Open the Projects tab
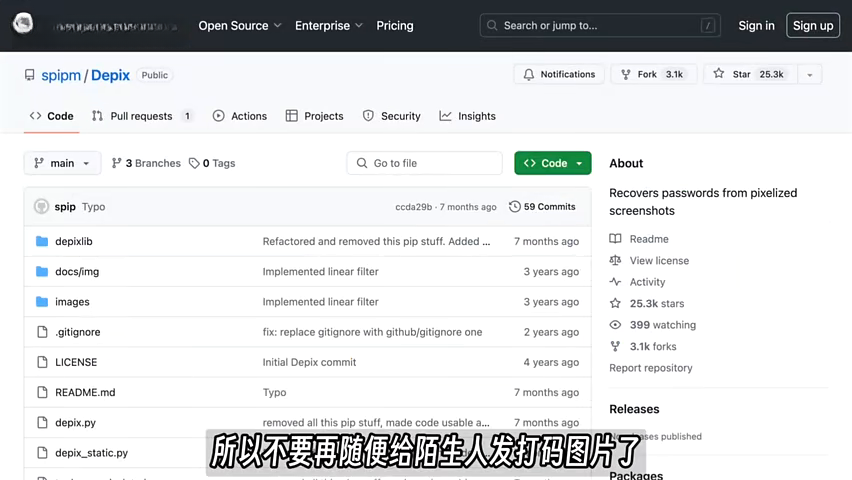852x480 pixels. tap(315, 116)
